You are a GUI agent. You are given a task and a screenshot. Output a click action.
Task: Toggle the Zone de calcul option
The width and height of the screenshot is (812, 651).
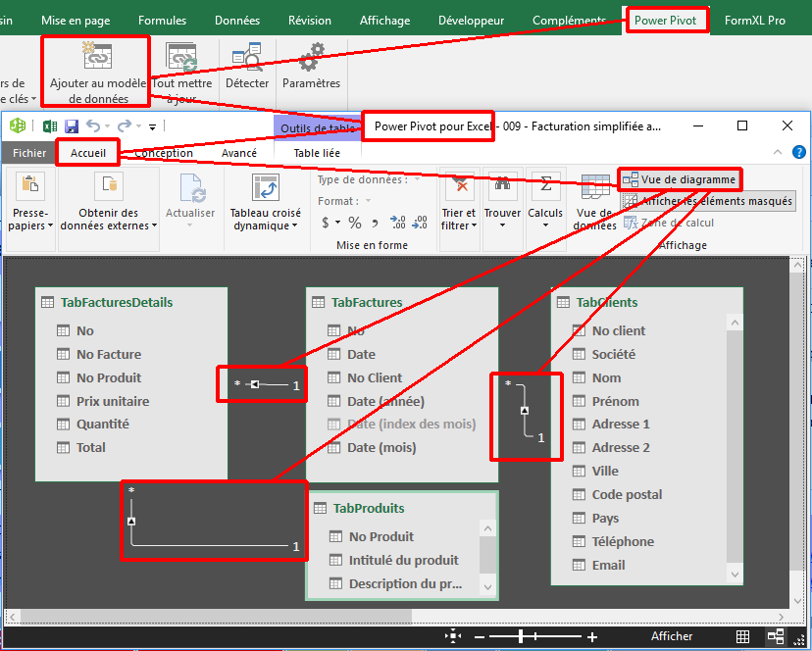(x=669, y=223)
